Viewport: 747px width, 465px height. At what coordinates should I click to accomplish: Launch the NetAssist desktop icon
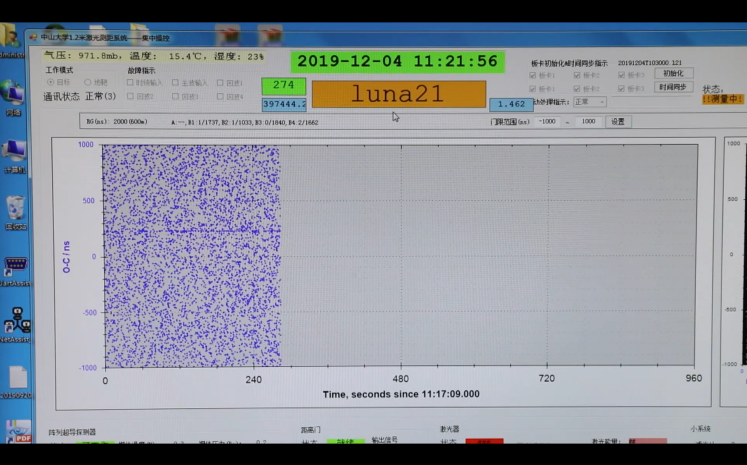pos(14,322)
